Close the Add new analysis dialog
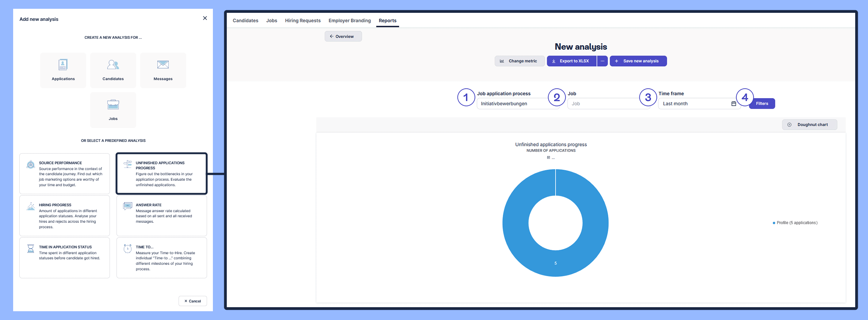Image resolution: width=868 pixels, height=320 pixels. 205,18
